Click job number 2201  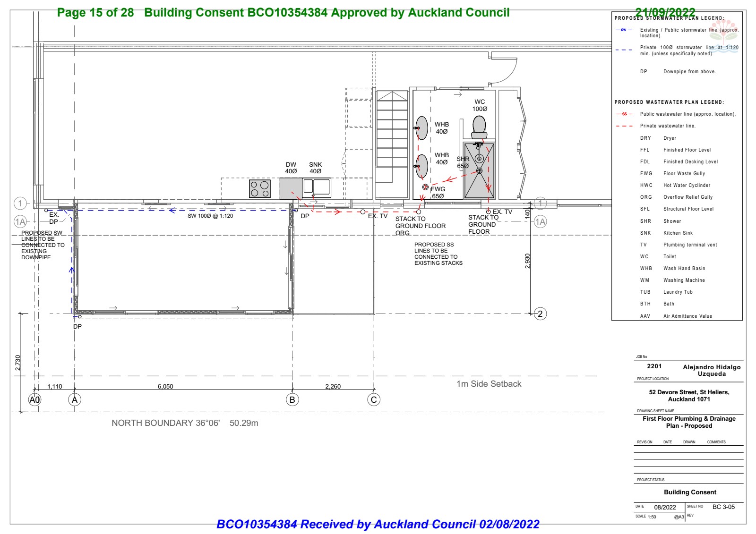[654, 366]
